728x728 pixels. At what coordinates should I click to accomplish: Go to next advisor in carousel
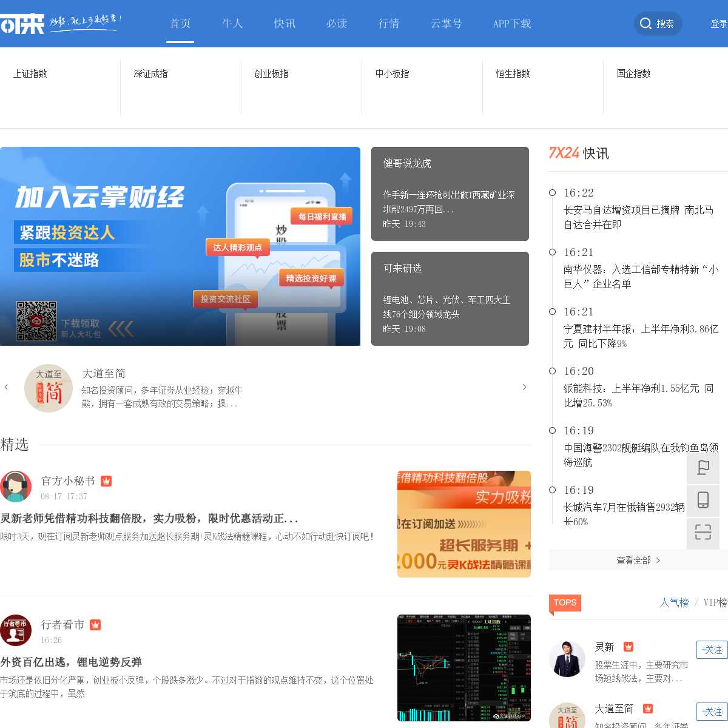524,387
